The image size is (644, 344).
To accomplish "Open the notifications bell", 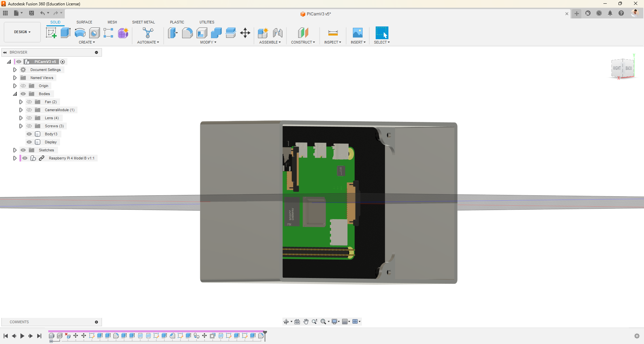I will (x=610, y=13).
